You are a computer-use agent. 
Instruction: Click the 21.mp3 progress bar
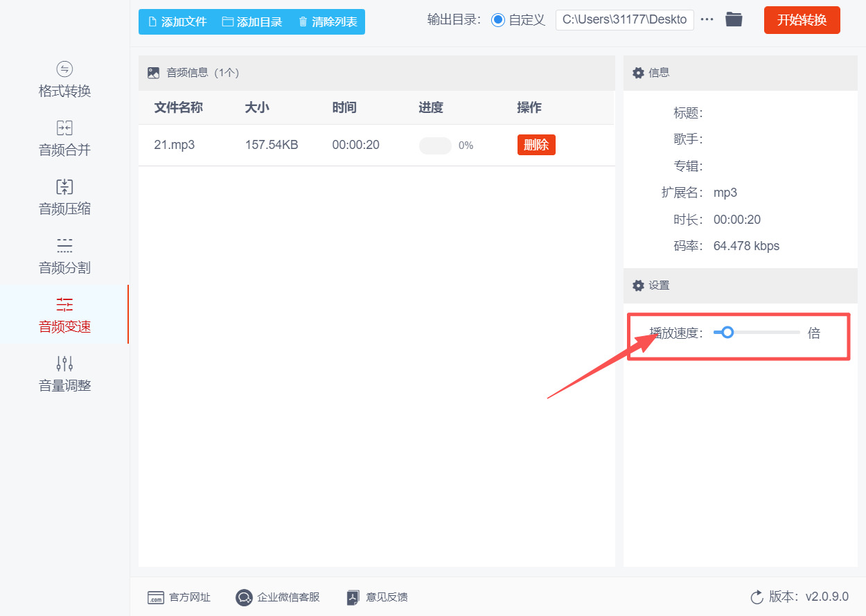(x=435, y=146)
